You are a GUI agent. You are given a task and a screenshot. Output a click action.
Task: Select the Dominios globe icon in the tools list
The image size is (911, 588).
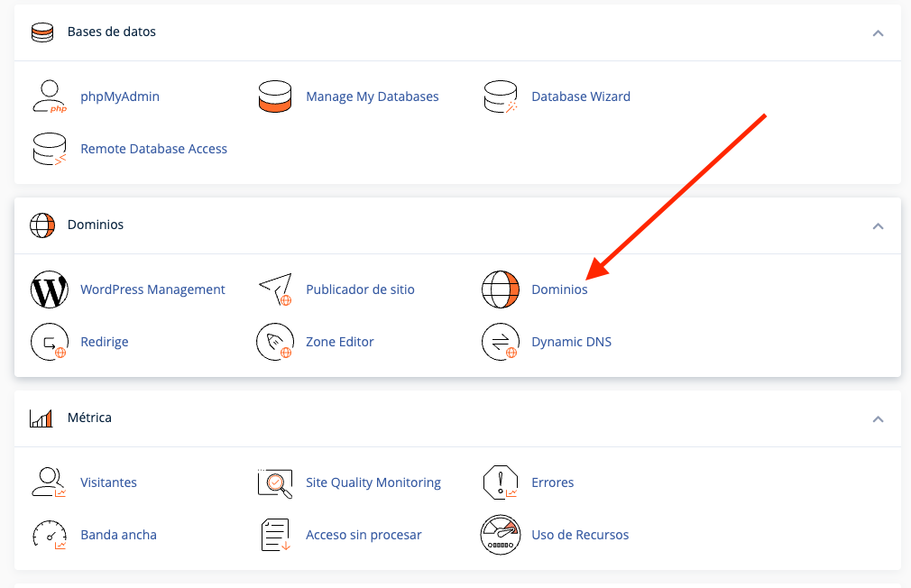(501, 289)
